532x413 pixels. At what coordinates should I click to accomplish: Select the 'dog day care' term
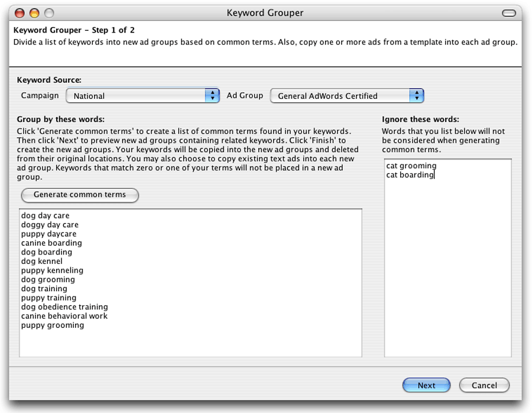(46, 216)
